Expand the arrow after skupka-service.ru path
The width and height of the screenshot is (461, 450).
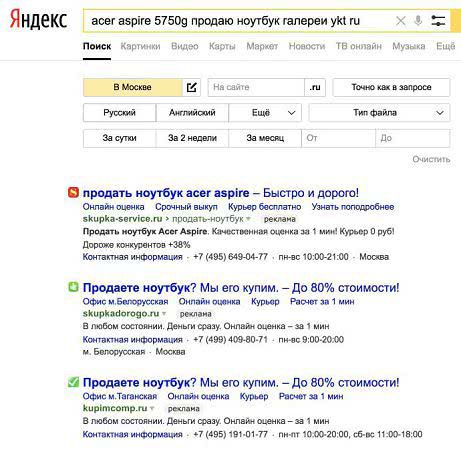click(248, 219)
